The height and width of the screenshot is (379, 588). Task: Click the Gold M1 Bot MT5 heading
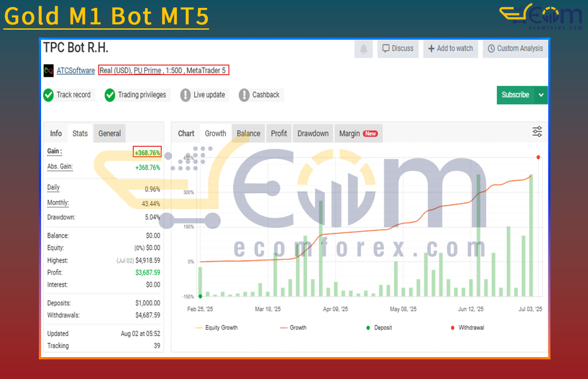point(106,16)
